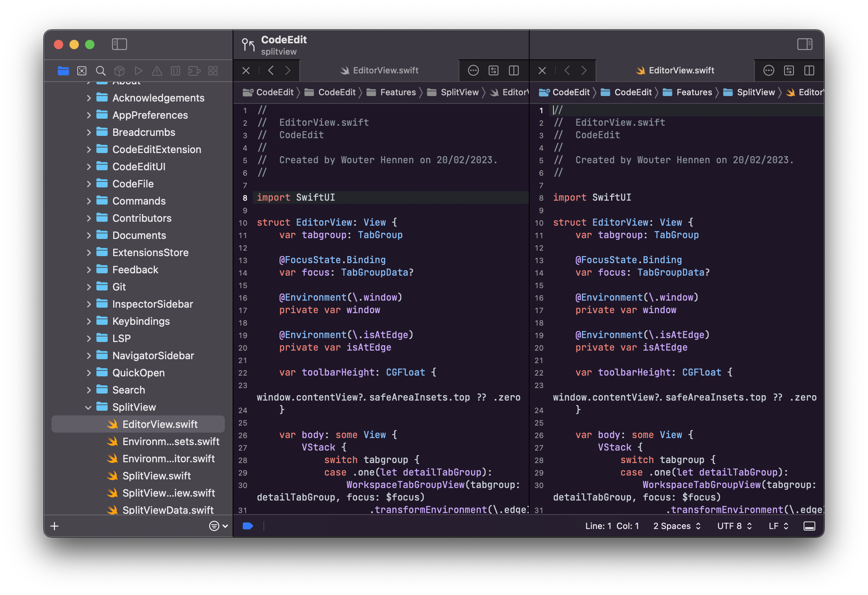Select the Contributors folder
Screen dimensions: 868x595
click(139, 218)
